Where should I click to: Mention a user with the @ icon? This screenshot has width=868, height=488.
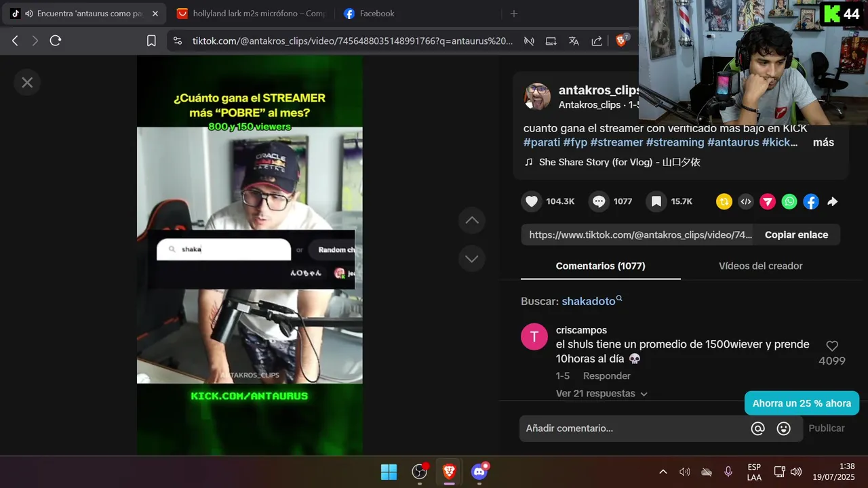coord(758,428)
